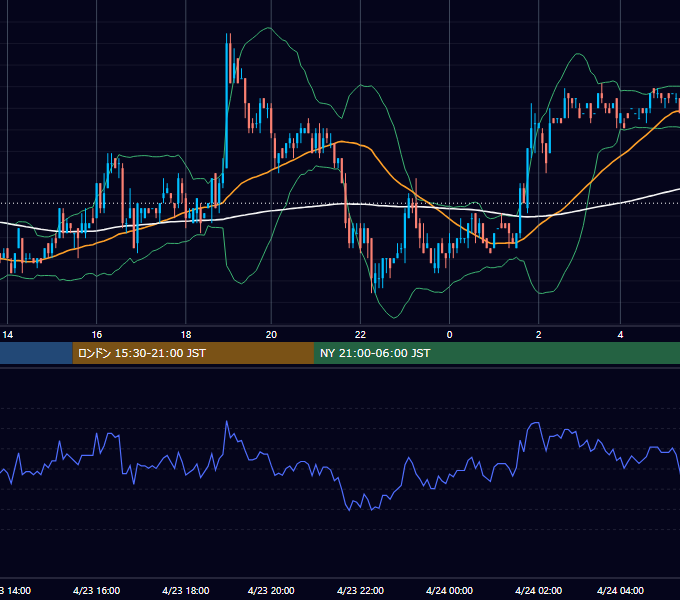The height and width of the screenshot is (600, 680).
Task: Click the 4/23 22:00 date label
Action: coord(360,590)
